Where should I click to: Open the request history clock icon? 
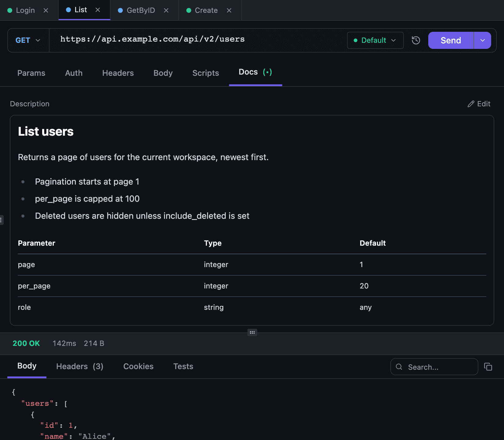(x=416, y=40)
